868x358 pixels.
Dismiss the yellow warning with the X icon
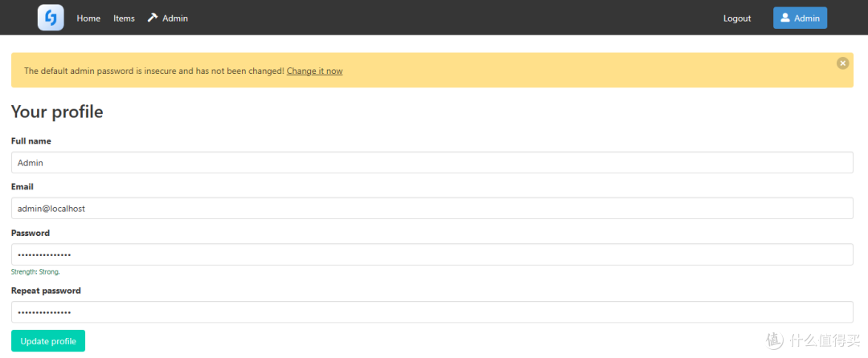(x=842, y=63)
